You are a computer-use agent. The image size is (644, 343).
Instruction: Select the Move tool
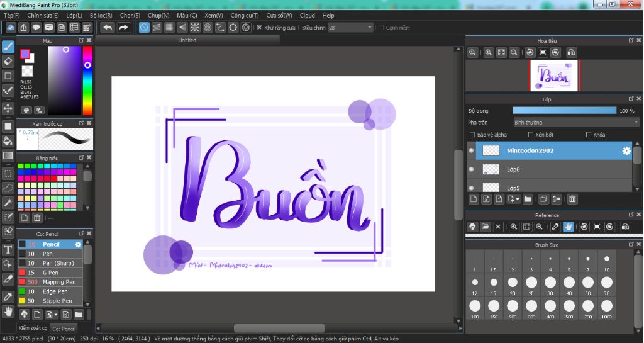click(8, 108)
